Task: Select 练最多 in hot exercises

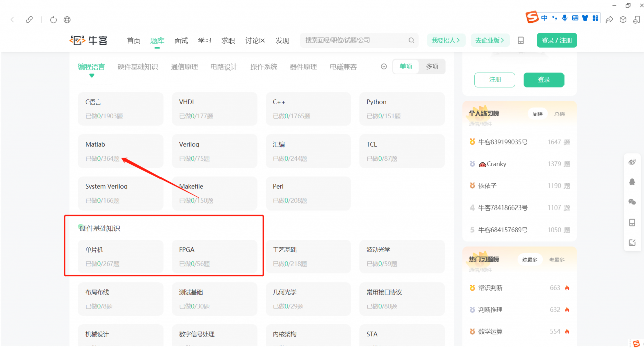Action: click(530, 260)
